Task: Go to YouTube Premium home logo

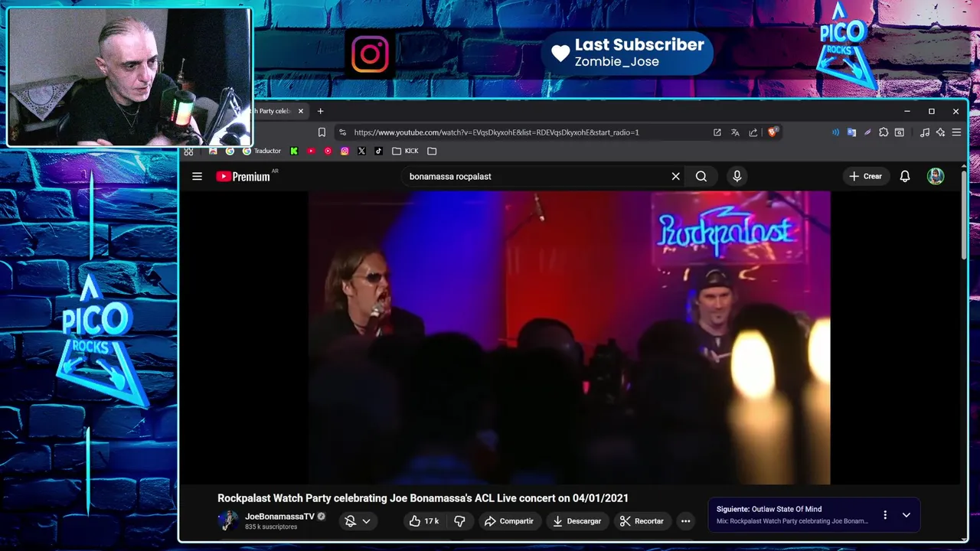Action: click(243, 176)
